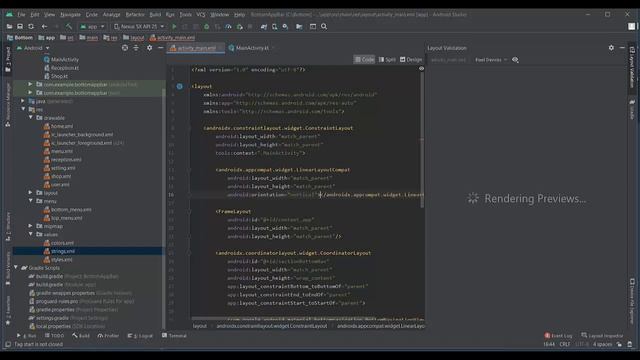Go back with the left arrow icon

coord(44,27)
